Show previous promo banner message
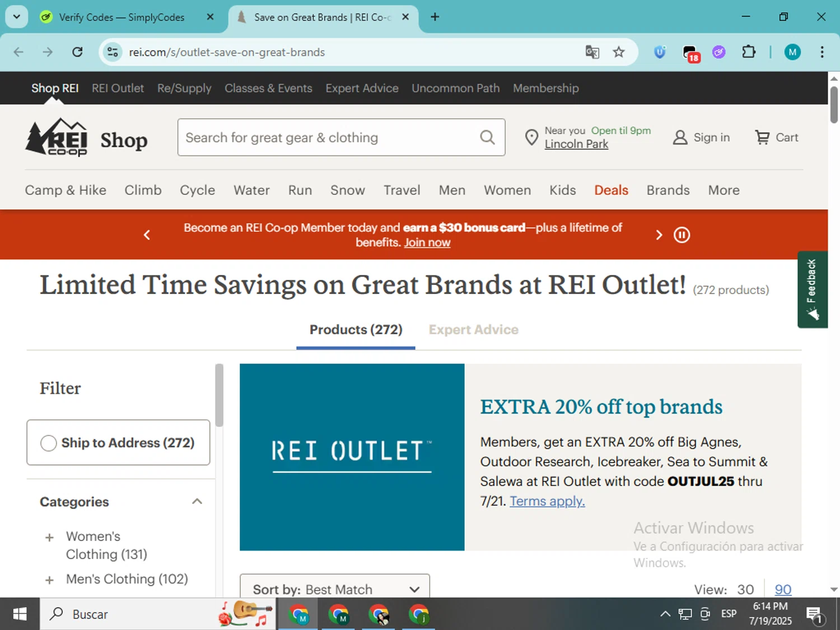 147,235
